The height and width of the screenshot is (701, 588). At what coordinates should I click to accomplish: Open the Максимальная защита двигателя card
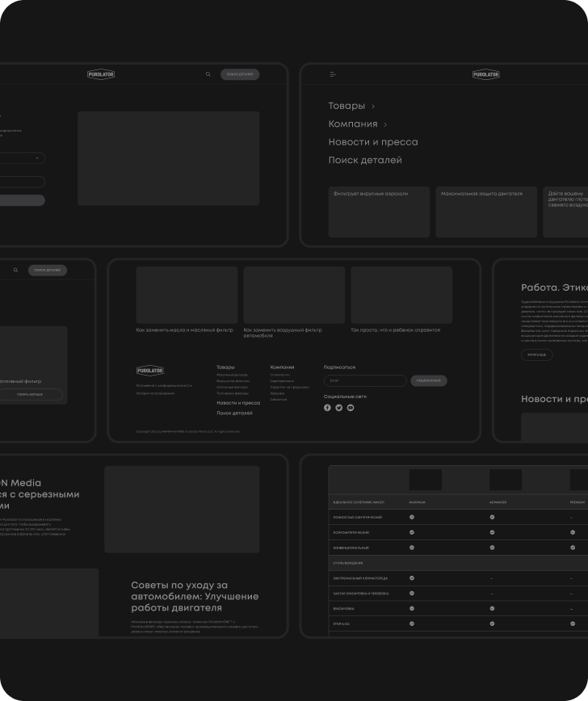pos(486,212)
